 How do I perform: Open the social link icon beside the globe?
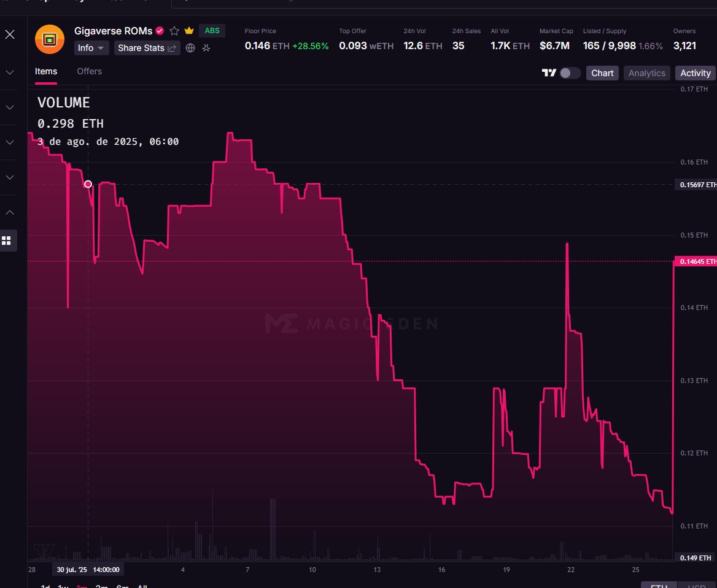[206, 48]
